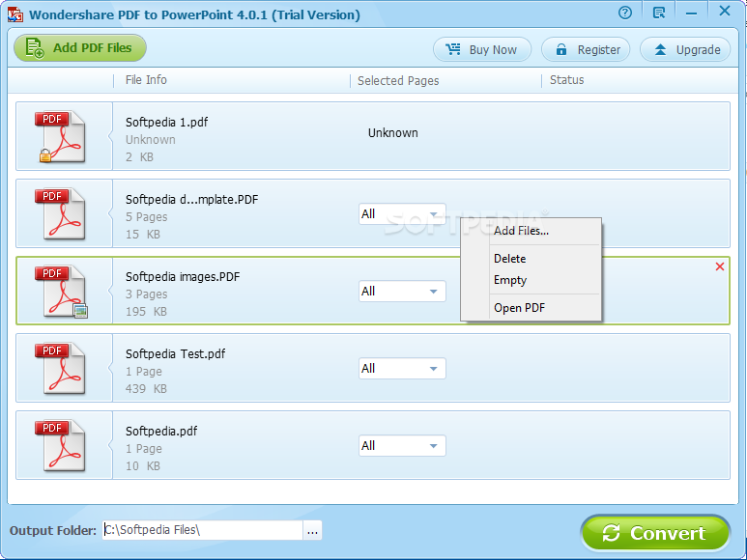Choose Delete from context menu
This screenshot has height=560, width=747.
[509, 259]
